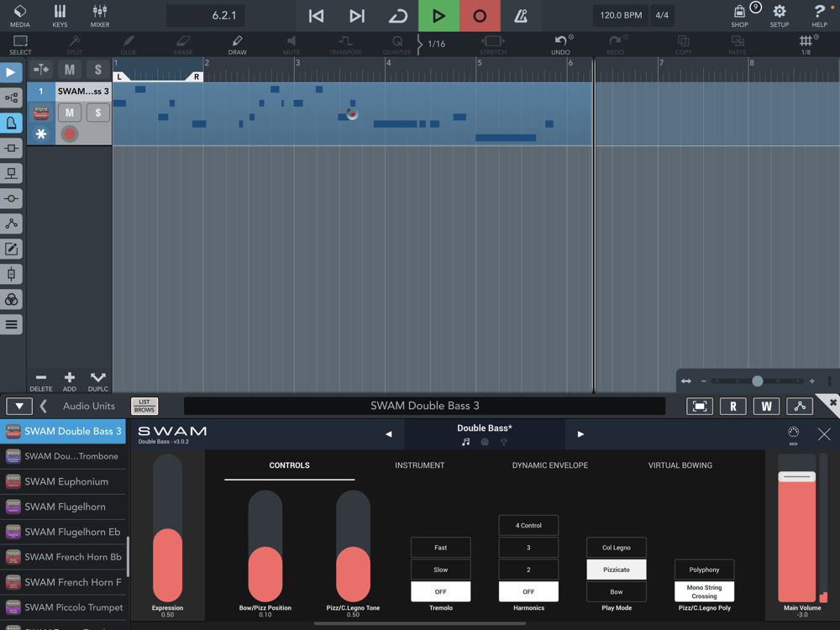The height and width of the screenshot is (630, 840).
Task: Open the Media browser
Action: [20, 15]
